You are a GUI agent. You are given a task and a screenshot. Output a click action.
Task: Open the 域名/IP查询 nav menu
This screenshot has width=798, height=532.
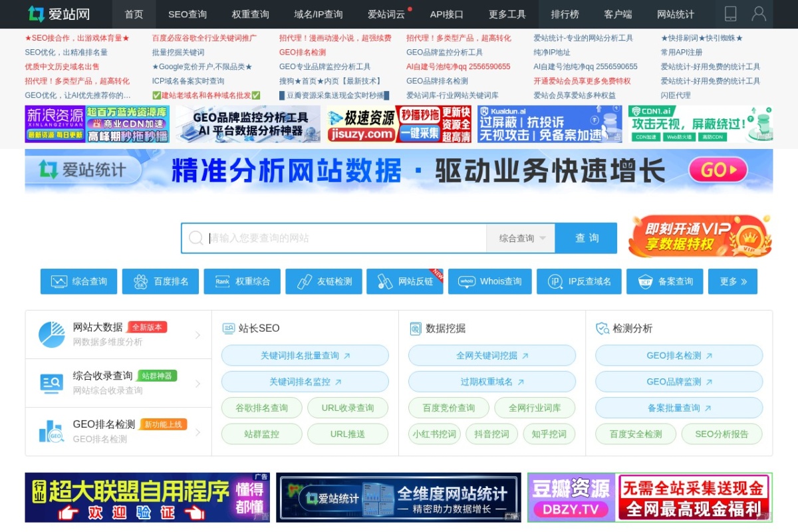(319, 14)
